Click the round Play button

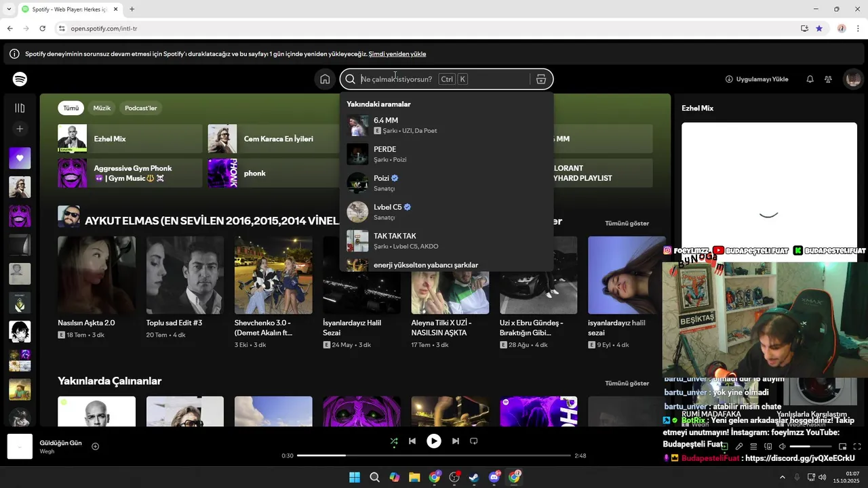point(433,441)
